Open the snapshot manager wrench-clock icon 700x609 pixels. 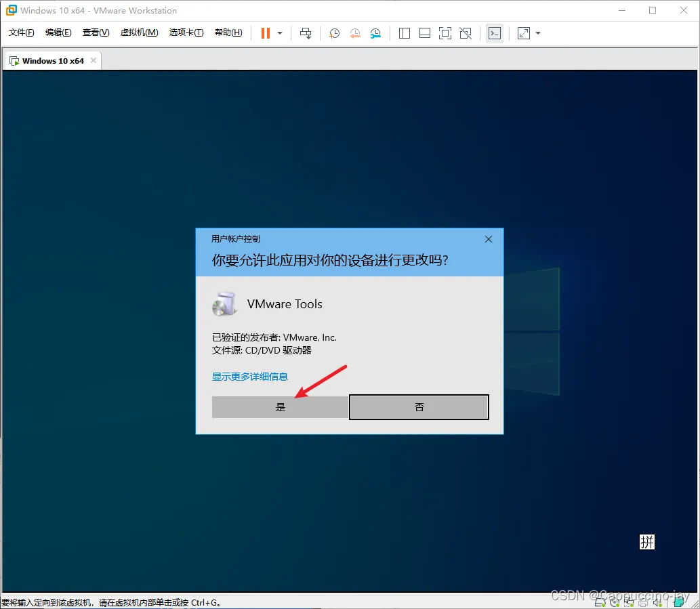[x=375, y=33]
